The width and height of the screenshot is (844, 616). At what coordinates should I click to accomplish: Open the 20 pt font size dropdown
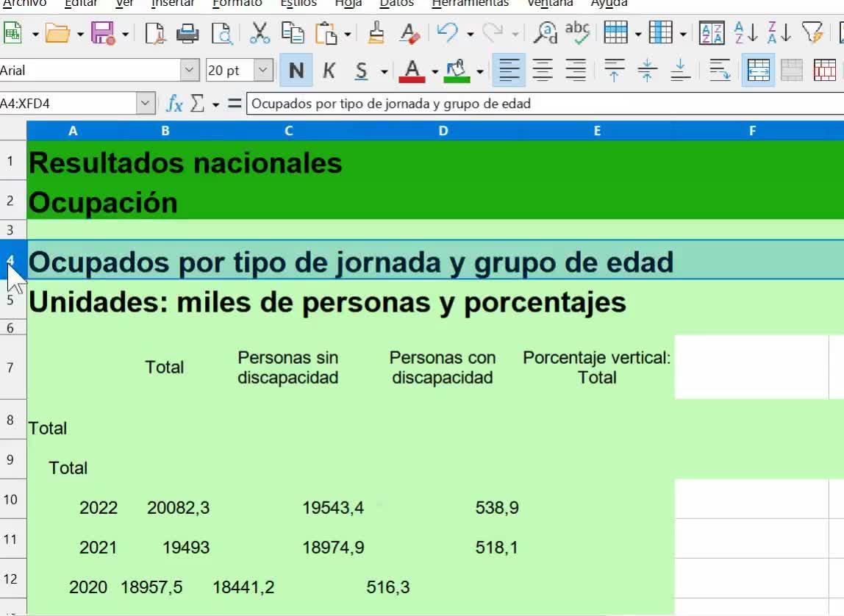point(263,71)
